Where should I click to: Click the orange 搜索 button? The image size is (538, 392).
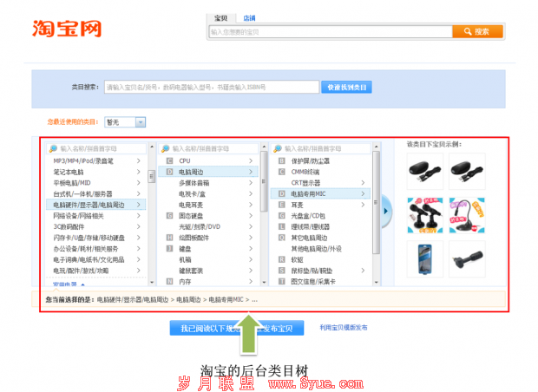(477, 31)
